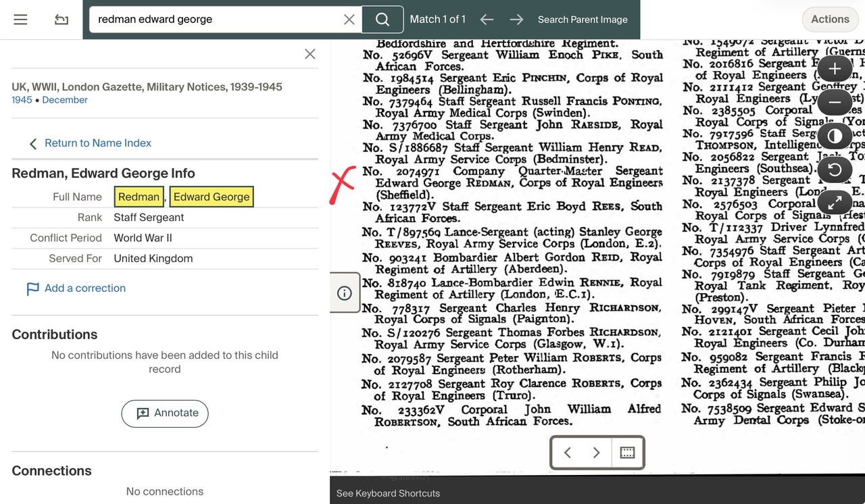
Task: Click the World War II conflict value
Action: click(141, 238)
